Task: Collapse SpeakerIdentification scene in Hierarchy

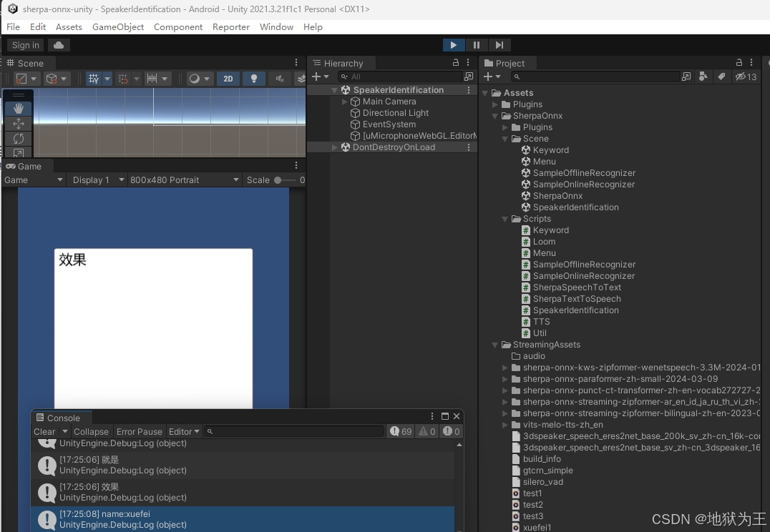Action: [334, 90]
